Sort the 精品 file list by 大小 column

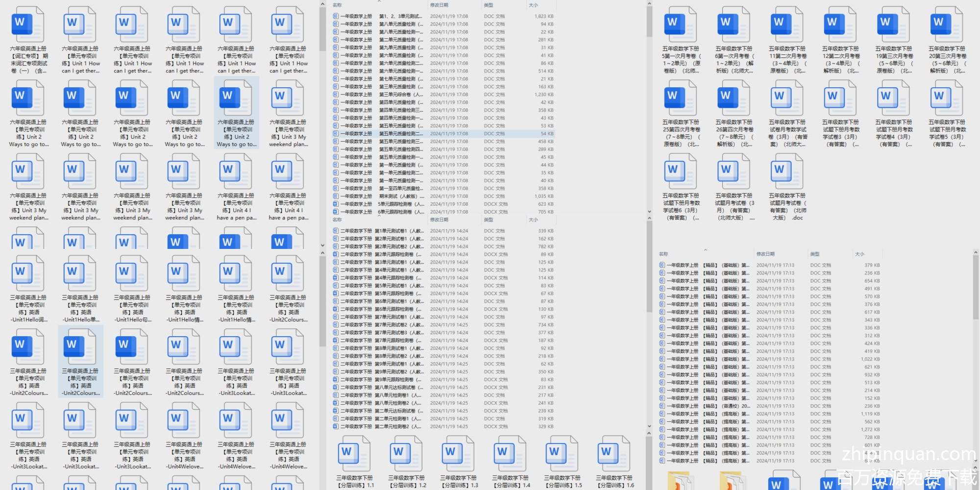859,254
